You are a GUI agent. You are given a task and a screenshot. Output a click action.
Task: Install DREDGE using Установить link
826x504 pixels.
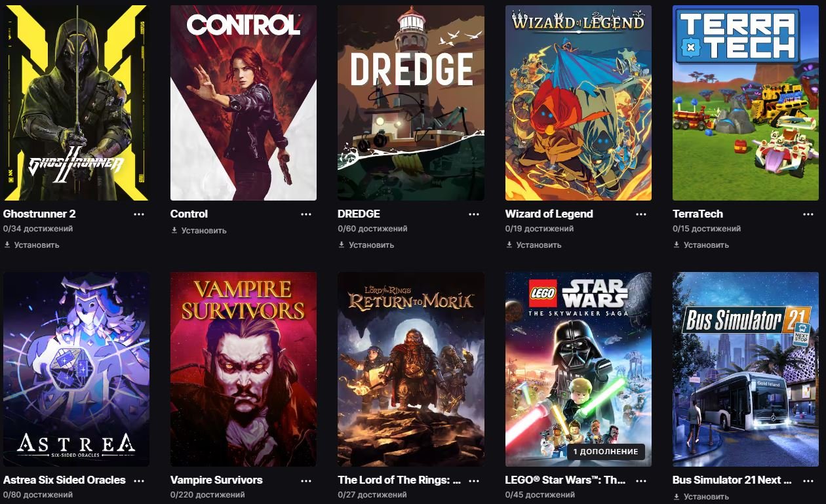[x=366, y=245]
